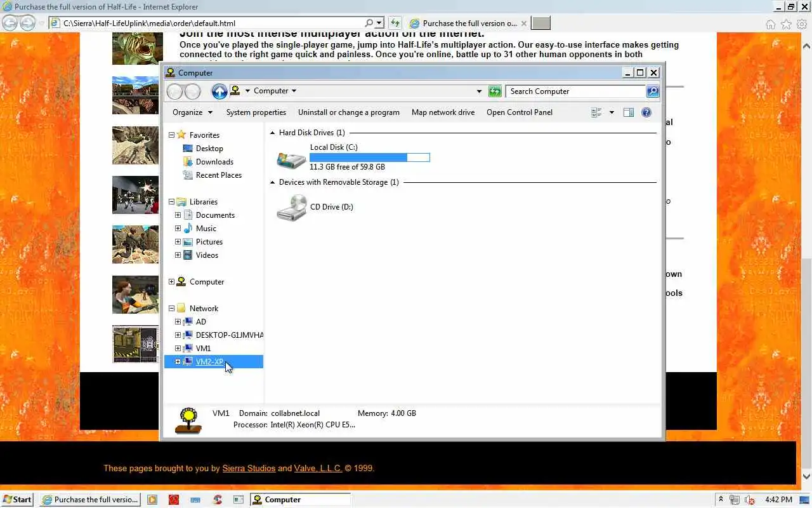Click the volume icon in system tray

coord(749,500)
